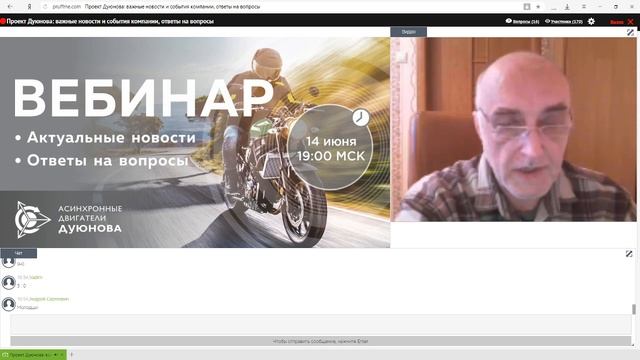Select the Видео tab above the speaker
640x360 pixels.
[x=409, y=32]
